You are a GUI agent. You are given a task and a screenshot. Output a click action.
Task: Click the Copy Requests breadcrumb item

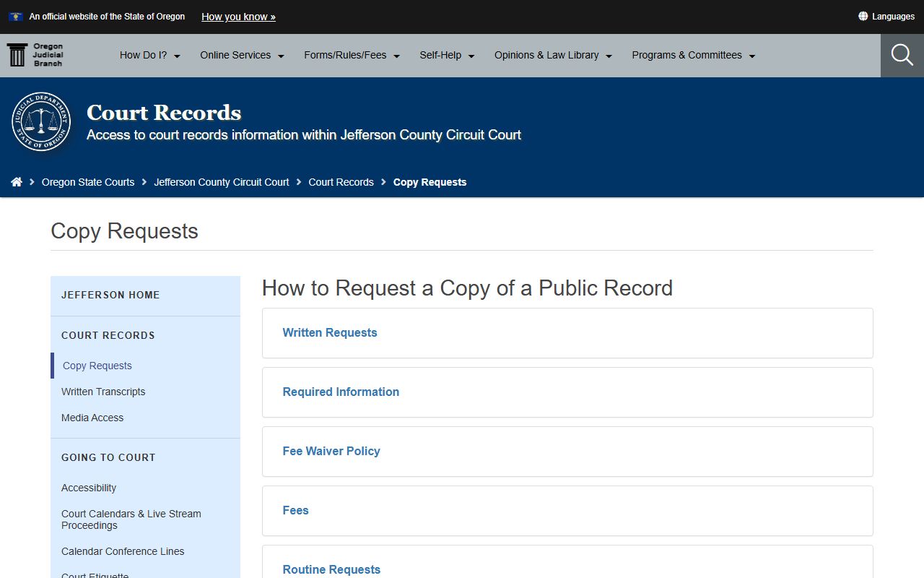[x=430, y=182]
